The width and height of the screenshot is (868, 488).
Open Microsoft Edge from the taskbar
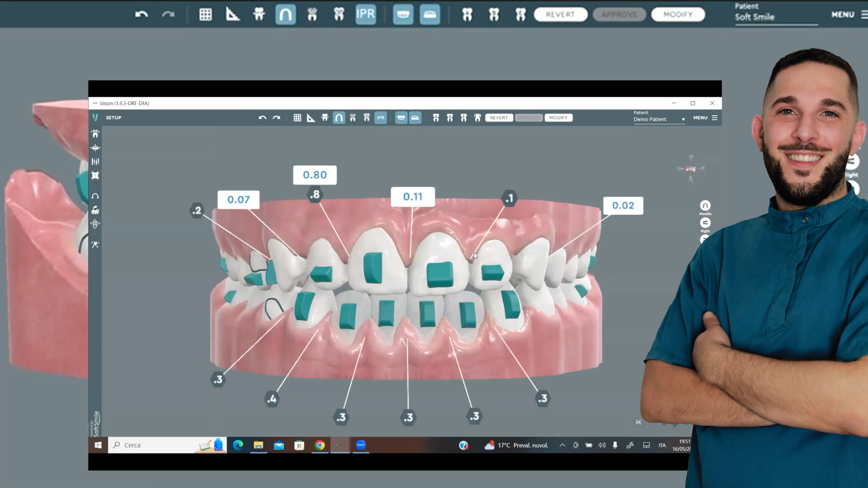pyautogui.click(x=238, y=445)
